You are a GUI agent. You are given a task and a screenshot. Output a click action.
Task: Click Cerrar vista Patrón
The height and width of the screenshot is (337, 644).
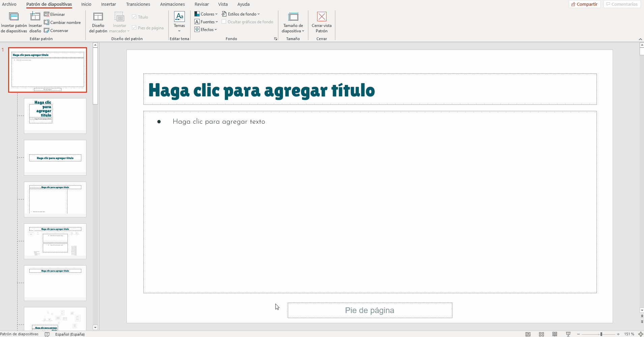[x=322, y=22]
